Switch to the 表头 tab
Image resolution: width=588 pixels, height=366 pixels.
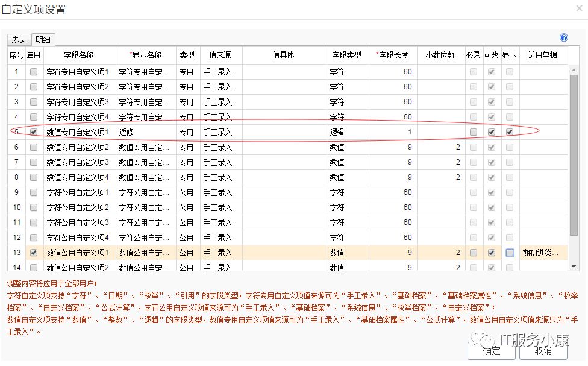pyautogui.click(x=19, y=40)
